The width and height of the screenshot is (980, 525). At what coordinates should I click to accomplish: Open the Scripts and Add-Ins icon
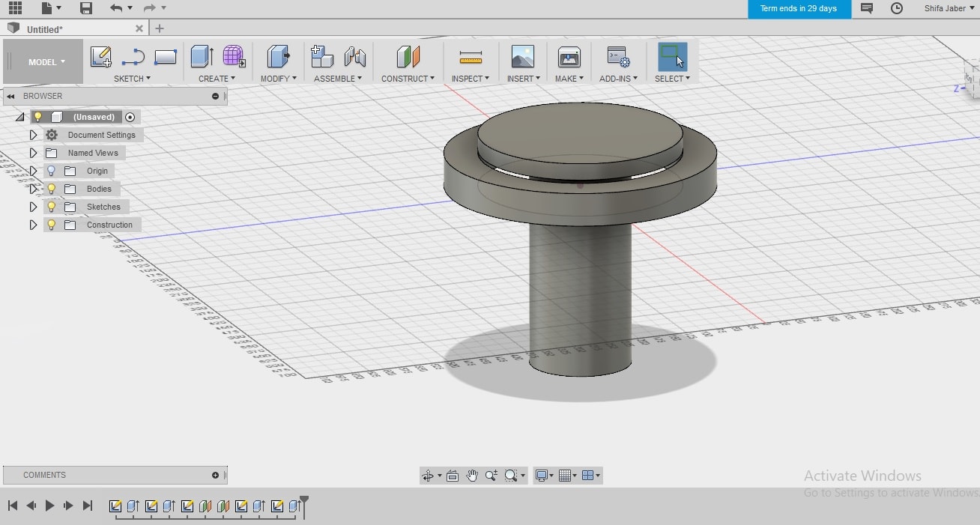click(618, 57)
